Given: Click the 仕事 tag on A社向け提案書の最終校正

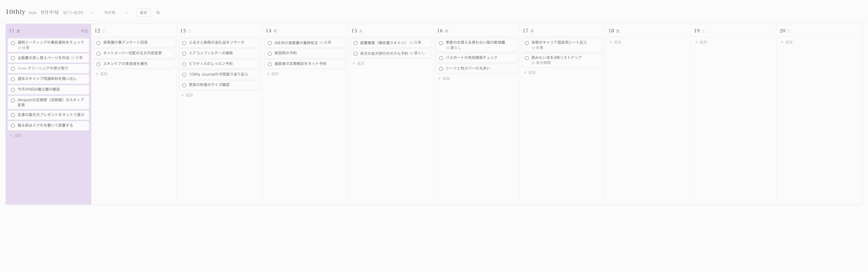Looking at the screenshot, I should tap(325, 43).
